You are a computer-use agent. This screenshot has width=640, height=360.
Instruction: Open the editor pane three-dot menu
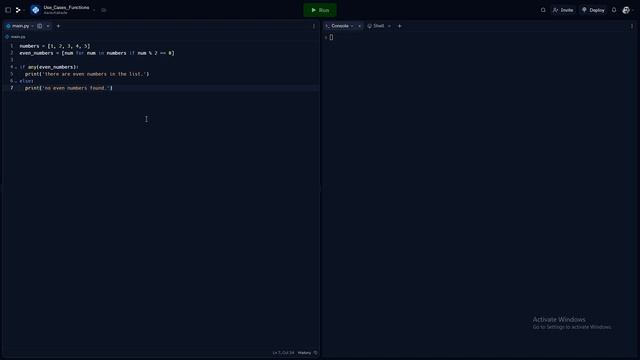pyautogui.click(x=314, y=26)
